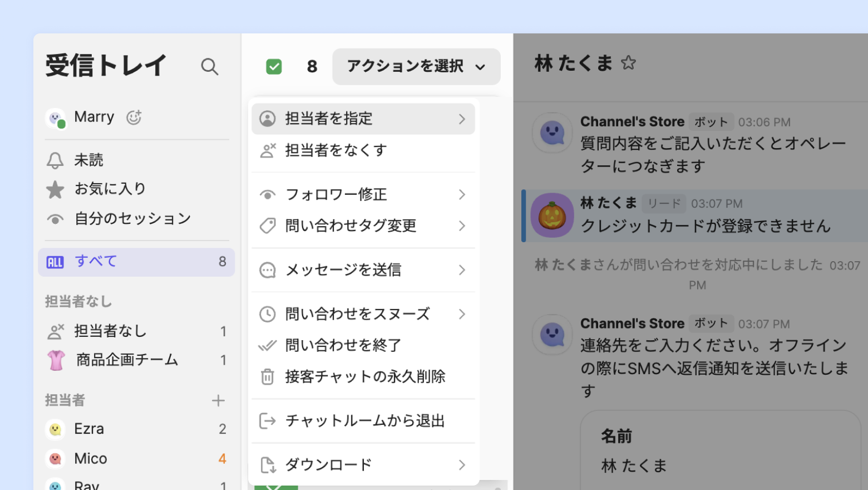This screenshot has height=490, width=868.
Task: Select 担当者をなくす from action menu
Action: (x=336, y=150)
